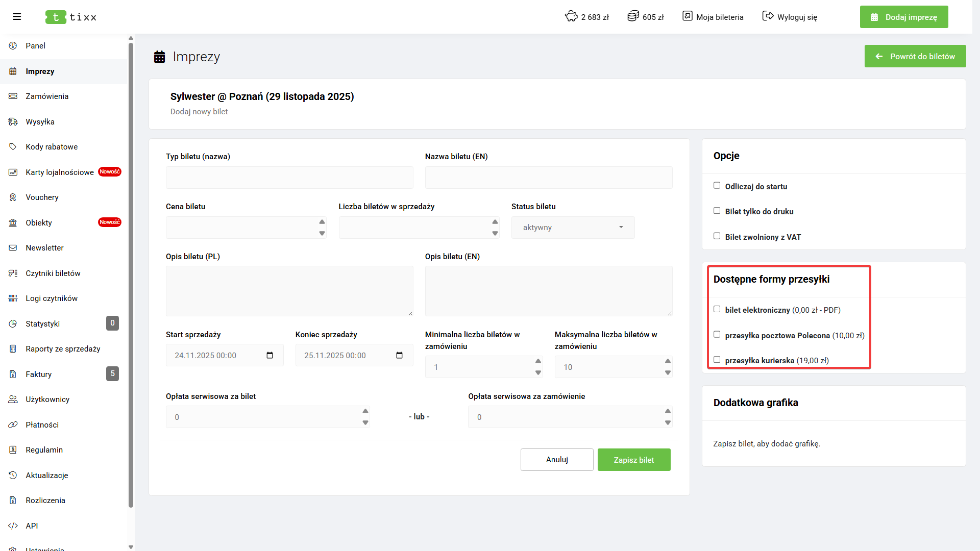Decrease Maksymalna liczba biletów stepper

[668, 373]
